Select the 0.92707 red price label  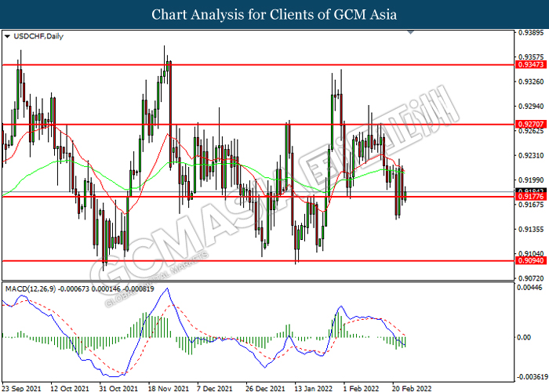(x=531, y=124)
